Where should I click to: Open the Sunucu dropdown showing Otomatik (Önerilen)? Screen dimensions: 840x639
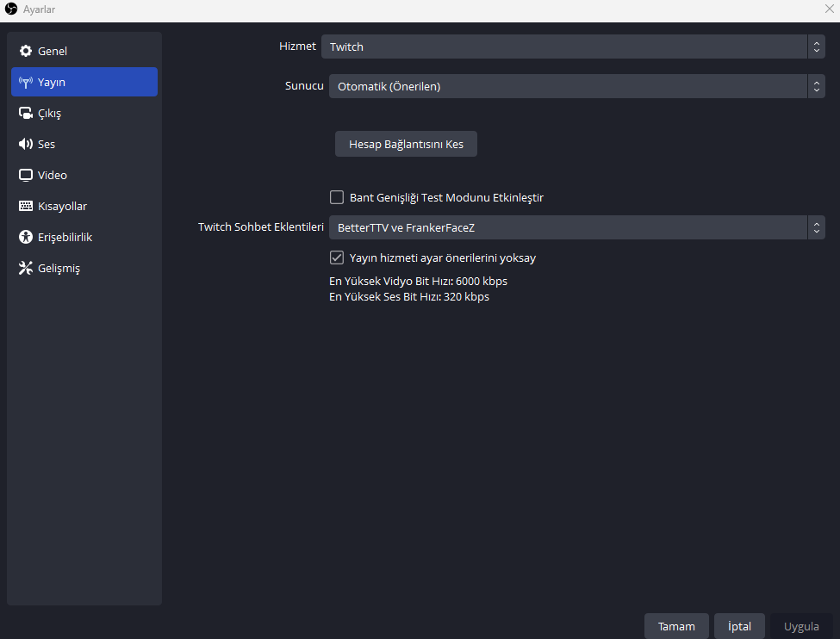[576, 86]
